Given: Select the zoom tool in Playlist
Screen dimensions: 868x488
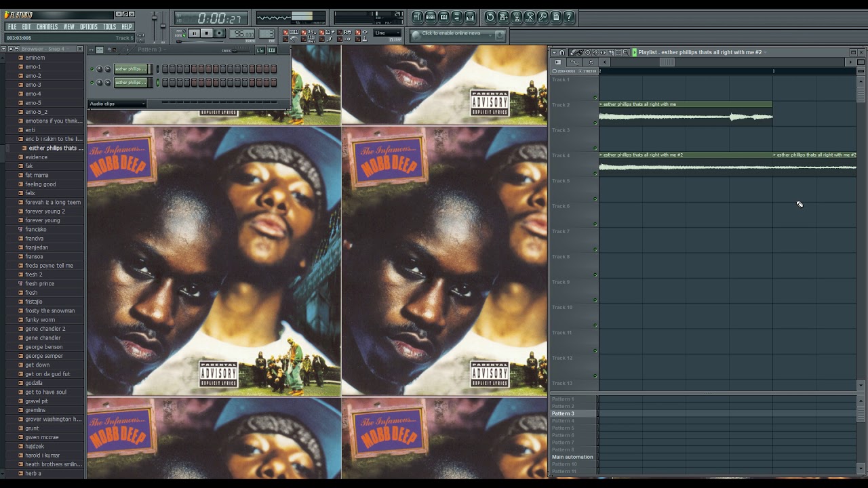Looking at the screenshot, I should 626,53.
